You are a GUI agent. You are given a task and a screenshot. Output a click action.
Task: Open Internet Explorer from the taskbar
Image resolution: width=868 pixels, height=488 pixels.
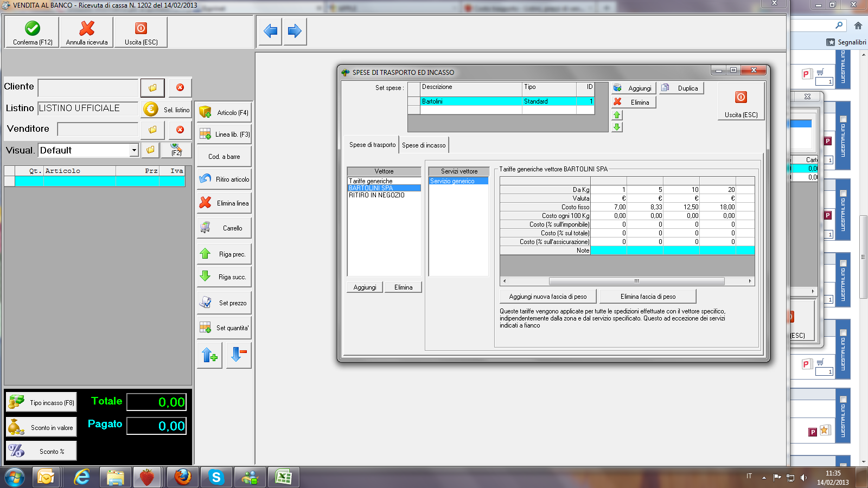(x=82, y=477)
